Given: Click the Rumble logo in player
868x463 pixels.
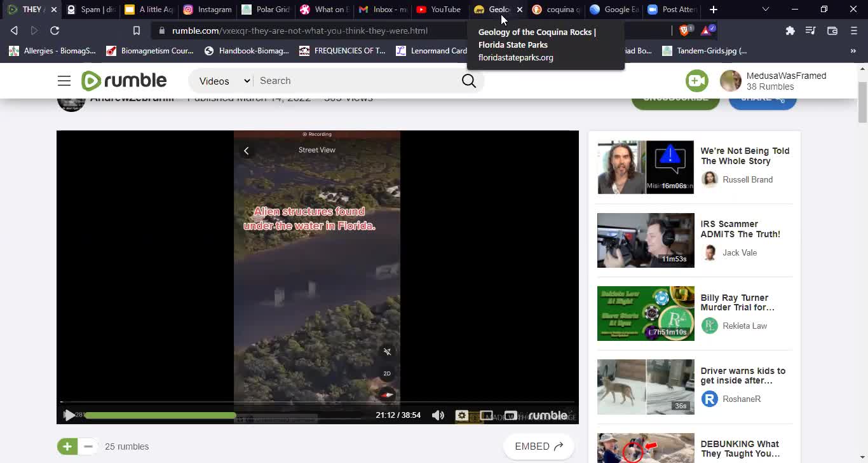Looking at the screenshot, I should point(548,415).
